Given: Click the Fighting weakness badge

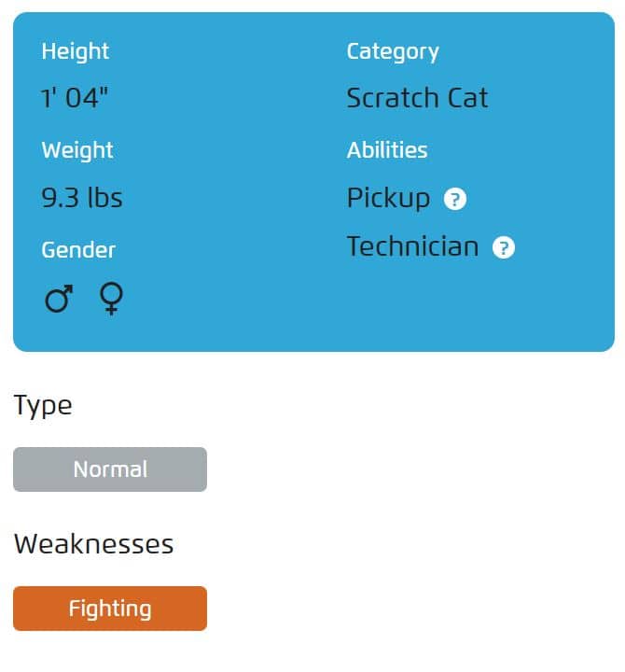Looking at the screenshot, I should point(110,609).
